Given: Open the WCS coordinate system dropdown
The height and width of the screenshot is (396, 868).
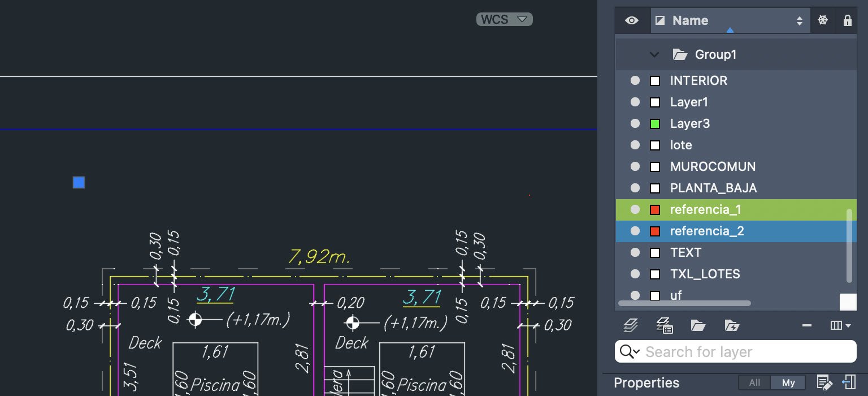Looking at the screenshot, I should 505,19.
